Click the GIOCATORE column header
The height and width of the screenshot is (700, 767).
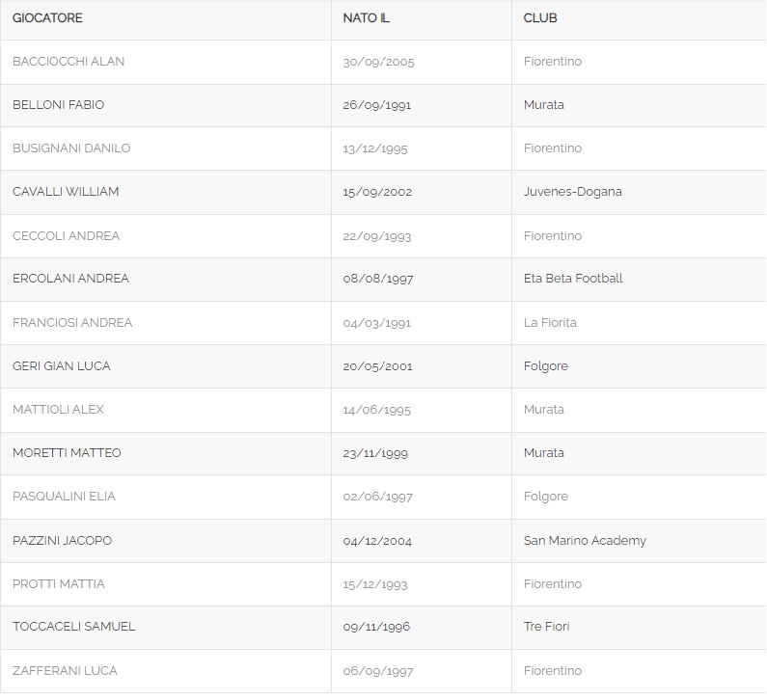47,18
